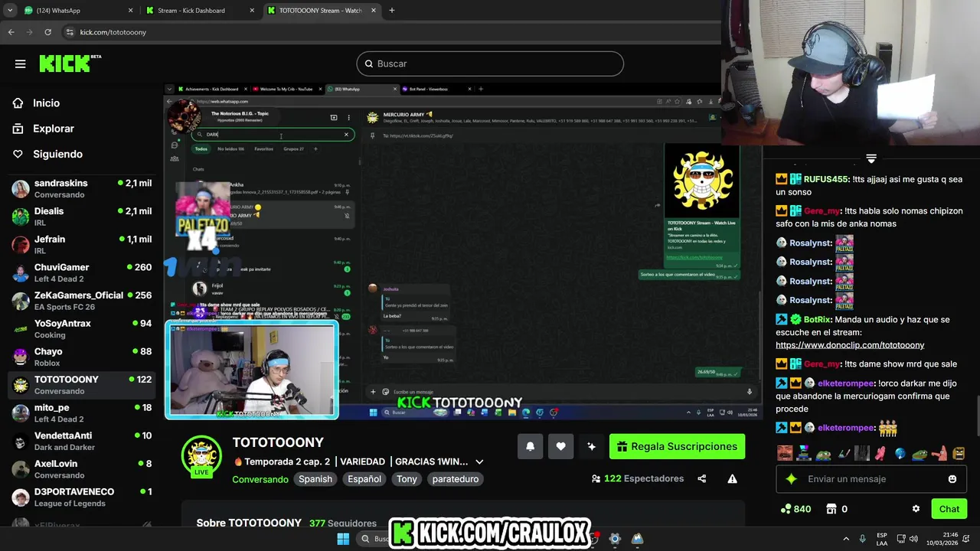Select the blue globe emote in chat row
This screenshot has width=980, height=551.
[x=900, y=452]
